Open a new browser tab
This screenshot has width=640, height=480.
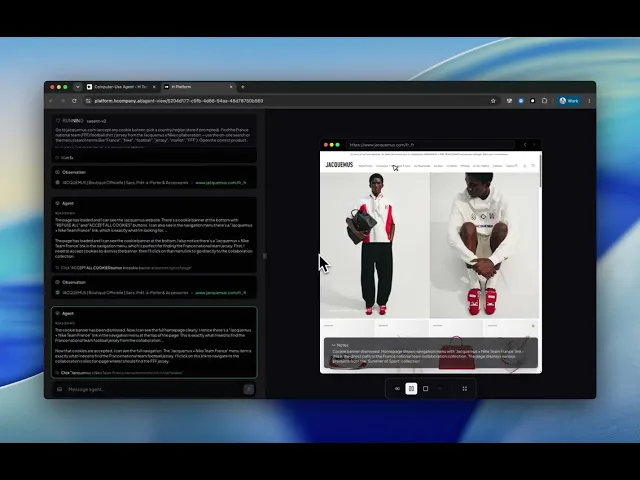[243, 87]
